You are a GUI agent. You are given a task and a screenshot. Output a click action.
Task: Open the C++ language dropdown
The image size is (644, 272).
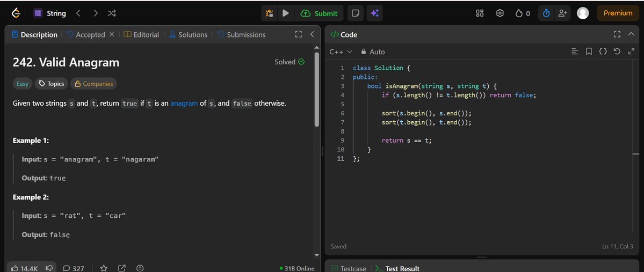(341, 52)
